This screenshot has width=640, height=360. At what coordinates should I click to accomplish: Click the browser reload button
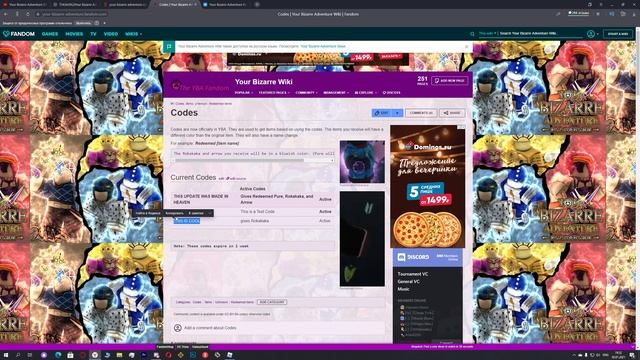(x=27, y=14)
